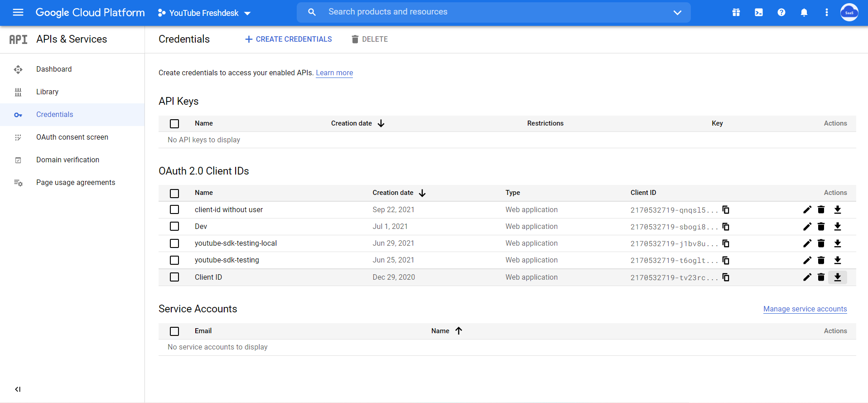Click the DELETE button in toolbar
Image resolution: width=868 pixels, height=403 pixels.
pyautogui.click(x=370, y=39)
